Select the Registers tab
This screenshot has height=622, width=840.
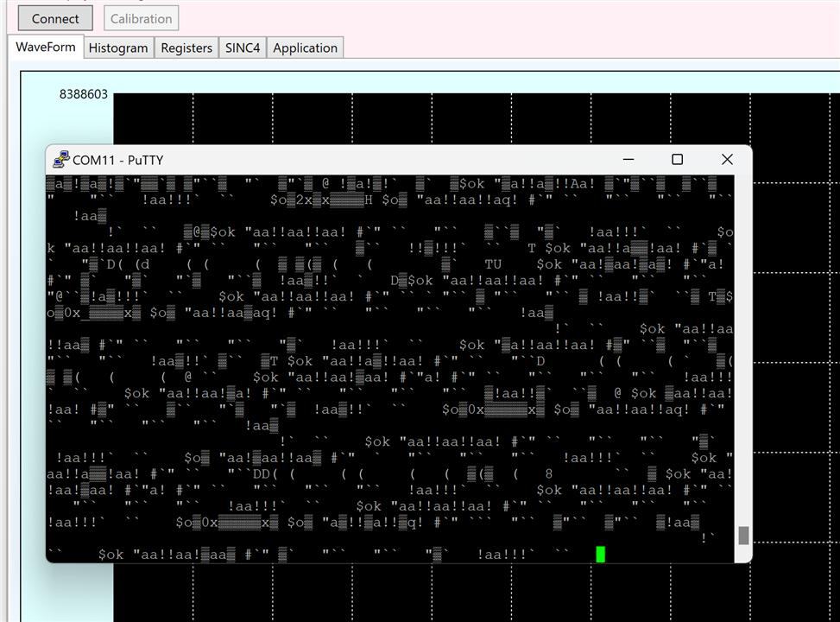coord(186,48)
